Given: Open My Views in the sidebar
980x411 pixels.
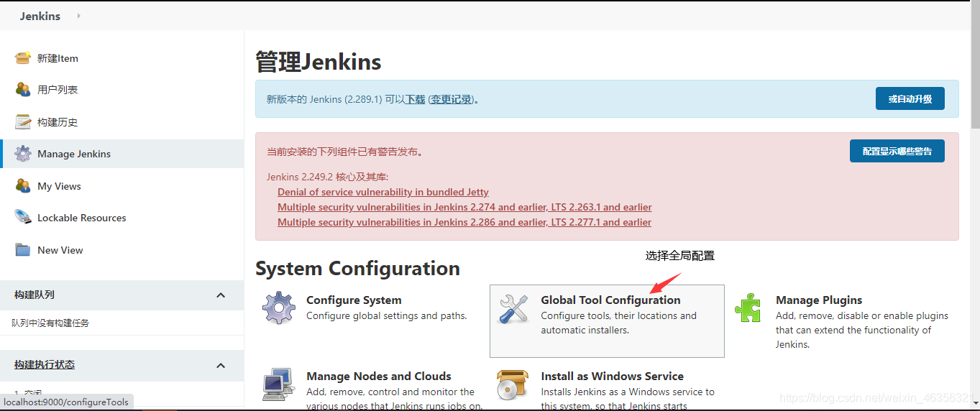Looking at the screenshot, I should (59, 186).
